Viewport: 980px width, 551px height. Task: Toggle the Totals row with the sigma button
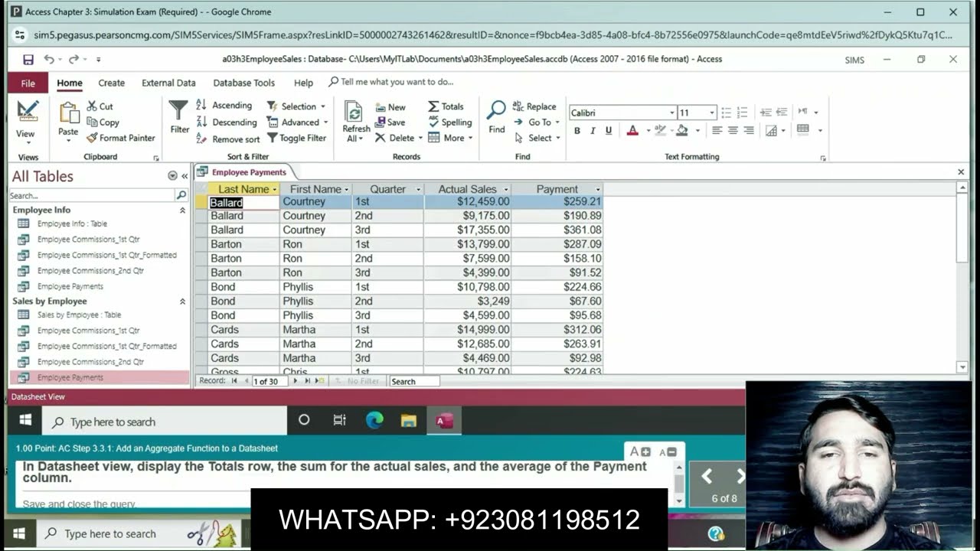(446, 106)
